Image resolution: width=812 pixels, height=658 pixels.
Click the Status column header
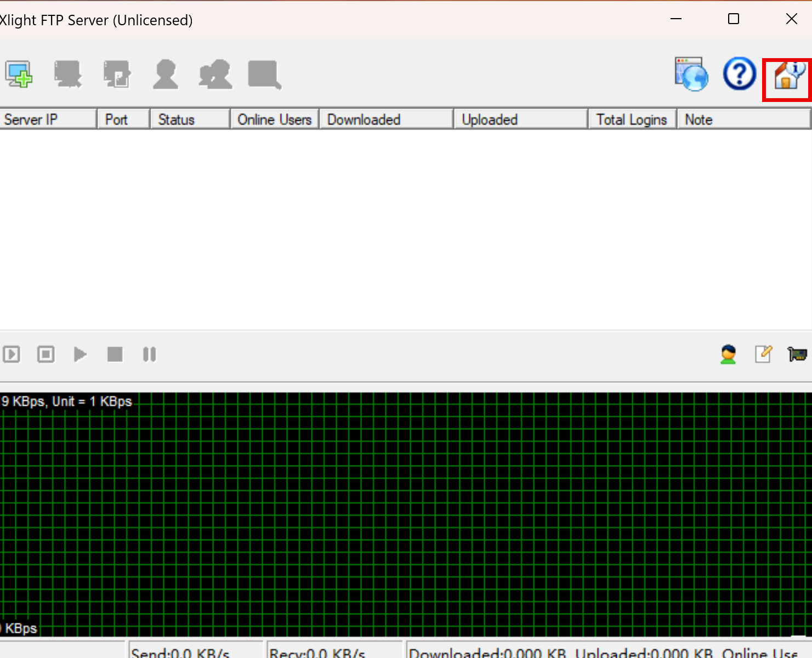[189, 120]
